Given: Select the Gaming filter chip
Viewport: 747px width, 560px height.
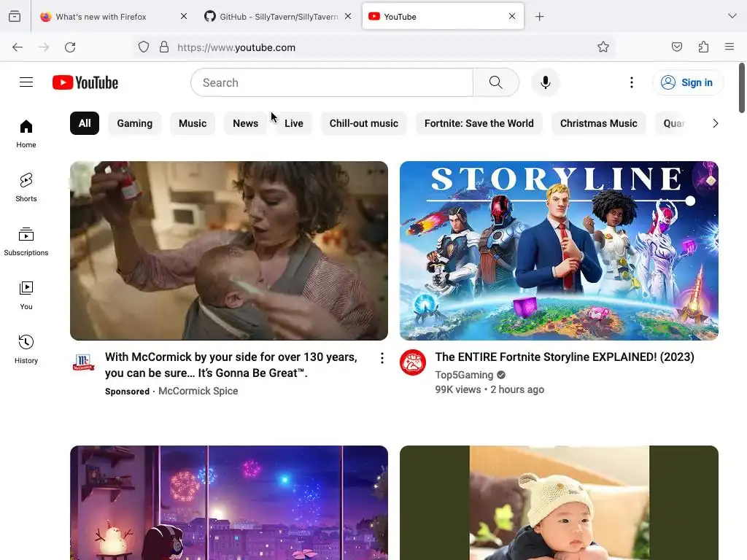Looking at the screenshot, I should [x=135, y=123].
